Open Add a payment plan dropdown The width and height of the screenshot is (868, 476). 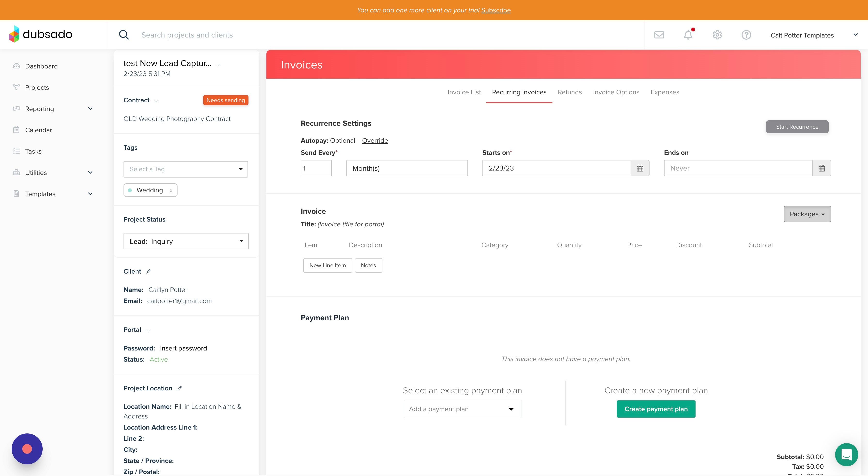(x=462, y=409)
